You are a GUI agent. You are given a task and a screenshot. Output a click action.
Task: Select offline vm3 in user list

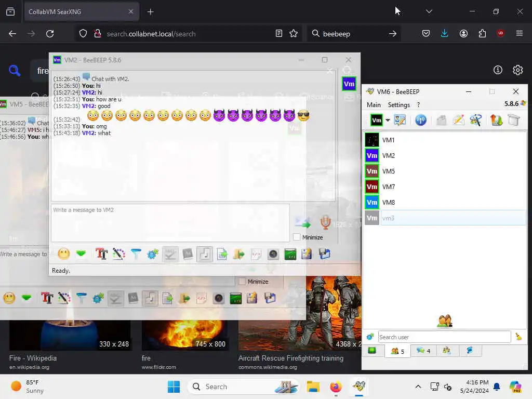coord(445,218)
